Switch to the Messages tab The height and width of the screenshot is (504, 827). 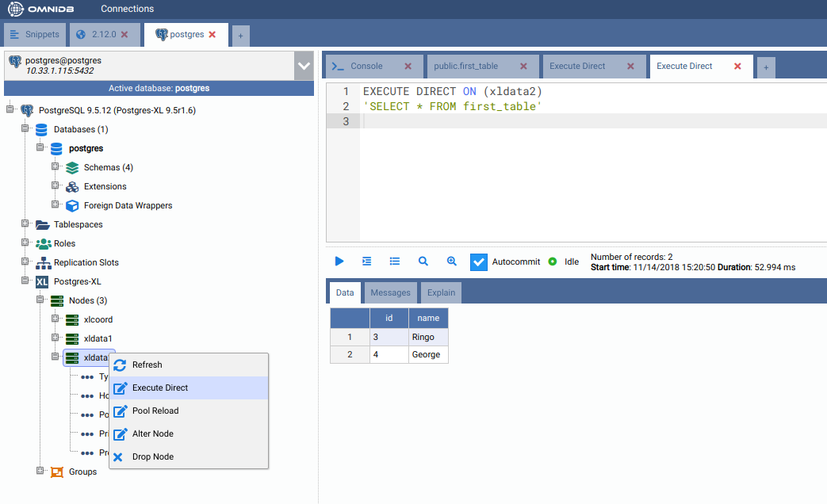click(390, 292)
